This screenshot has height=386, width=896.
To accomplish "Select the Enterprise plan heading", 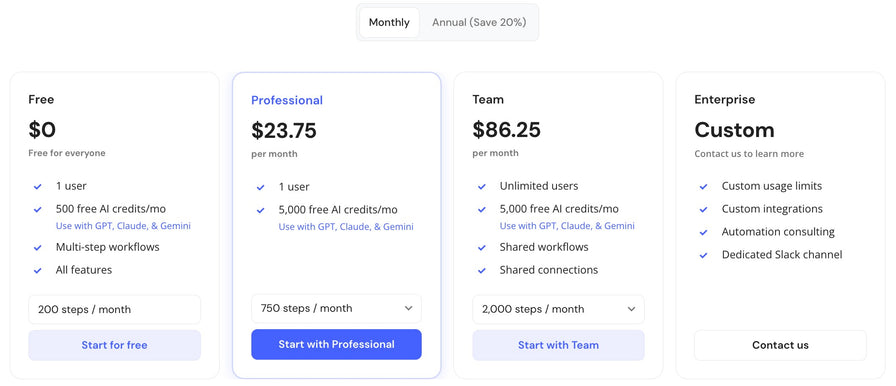I will coord(725,100).
